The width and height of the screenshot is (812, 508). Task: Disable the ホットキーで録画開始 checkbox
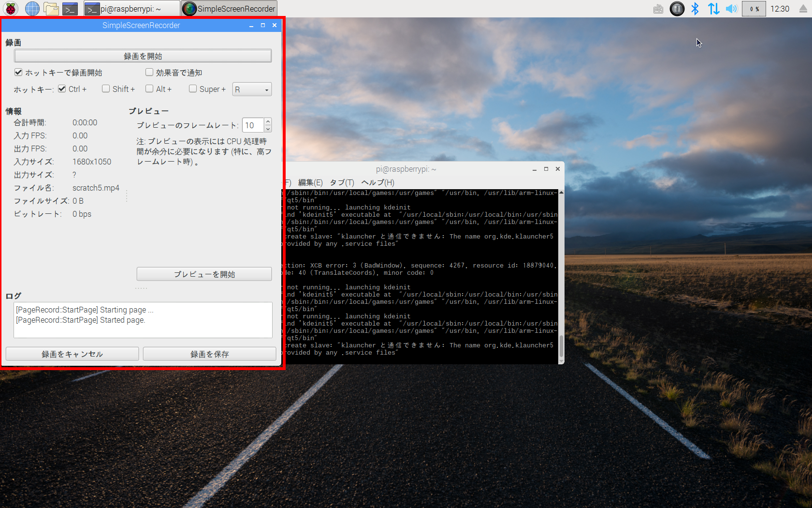pyautogui.click(x=18, y=73)
